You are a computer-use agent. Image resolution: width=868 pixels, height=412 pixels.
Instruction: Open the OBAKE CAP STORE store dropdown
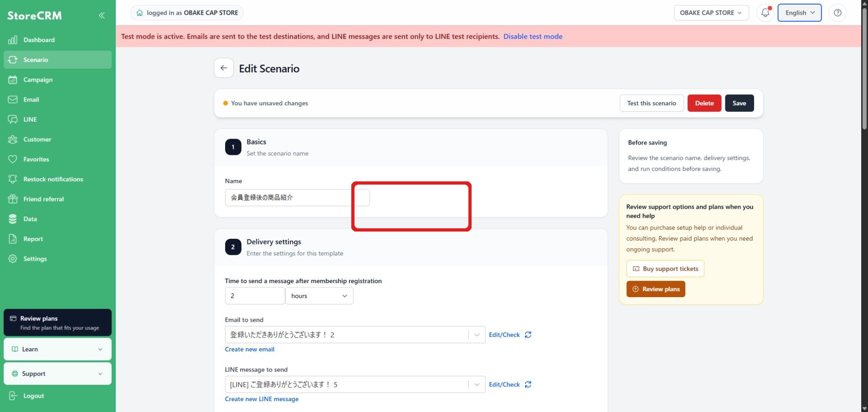[711, 13]
